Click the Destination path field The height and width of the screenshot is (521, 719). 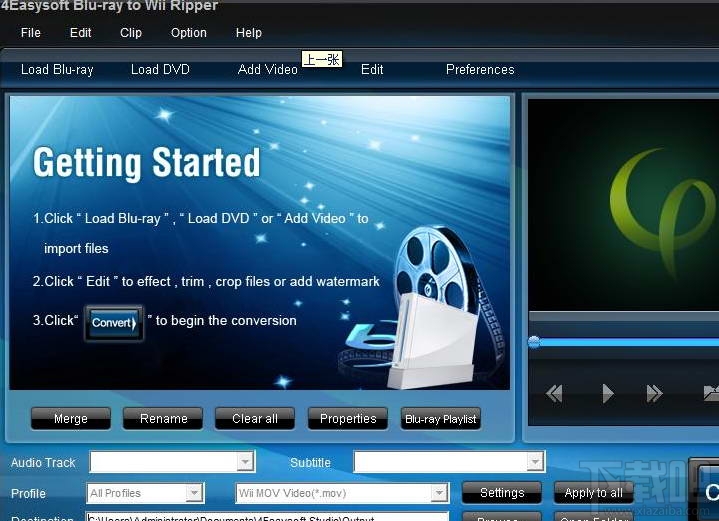click(267, 517)
